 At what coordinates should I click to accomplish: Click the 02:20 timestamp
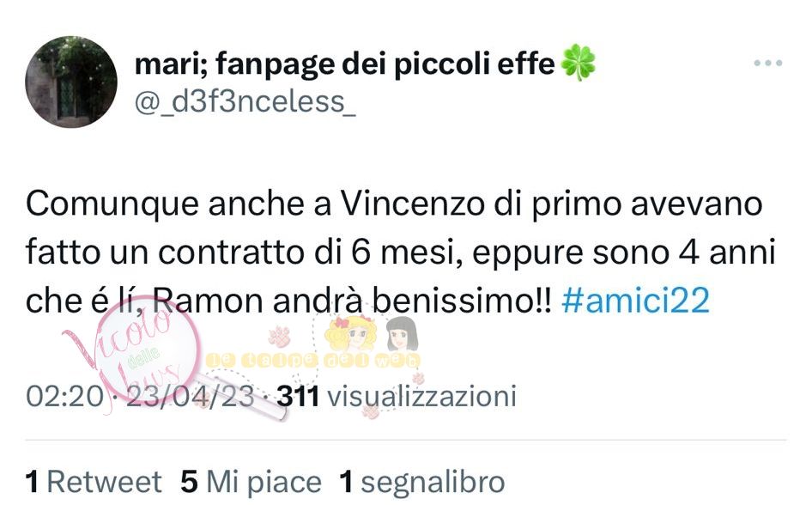click(64, 396)
